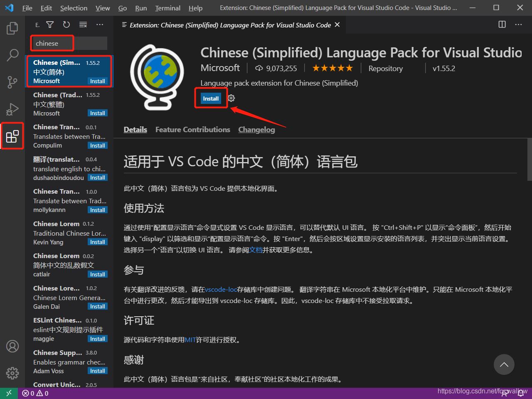Switch to the Feature Contributions tab

(192, 129)
